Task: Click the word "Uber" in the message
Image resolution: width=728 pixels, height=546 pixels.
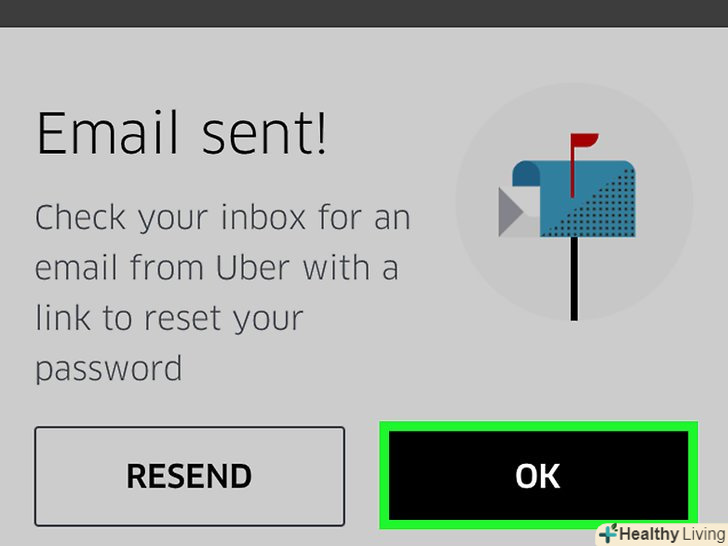Action: coord(253,267)
